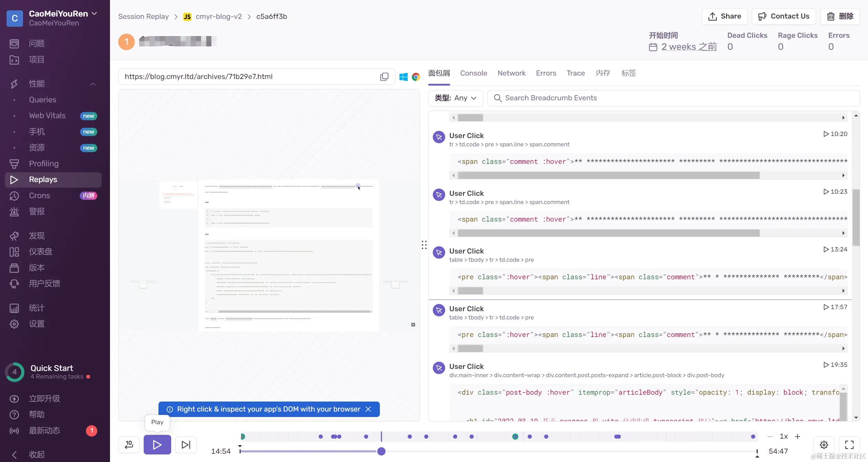
Task: Open replay settings gear icon
Action: pos(824,445)
